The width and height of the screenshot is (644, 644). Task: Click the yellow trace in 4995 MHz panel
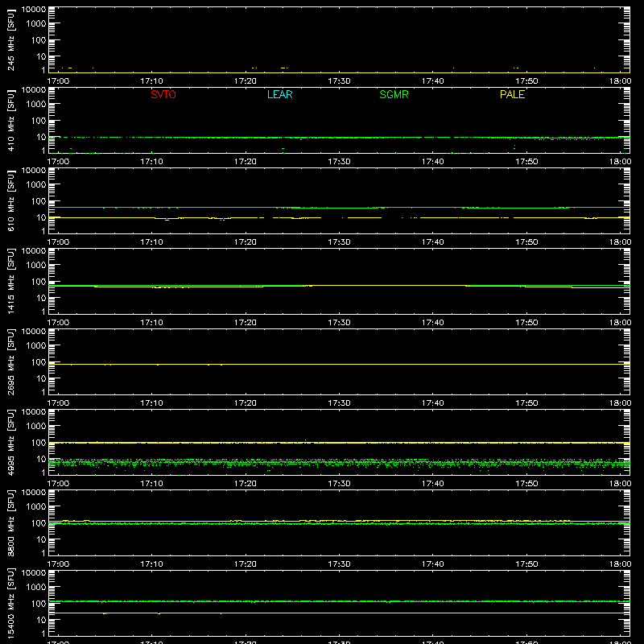pyautogui.click(x=339, y=443)
